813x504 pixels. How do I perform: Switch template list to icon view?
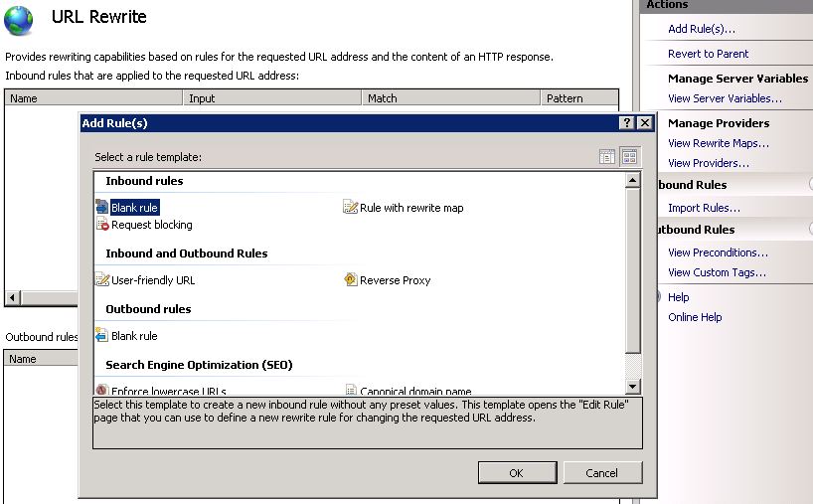pos(629,157)
